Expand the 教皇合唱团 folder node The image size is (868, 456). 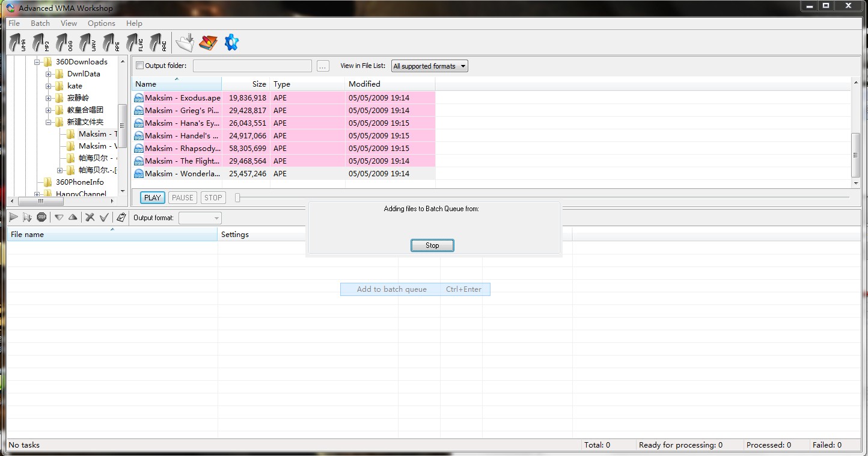(x=49, y=110)
